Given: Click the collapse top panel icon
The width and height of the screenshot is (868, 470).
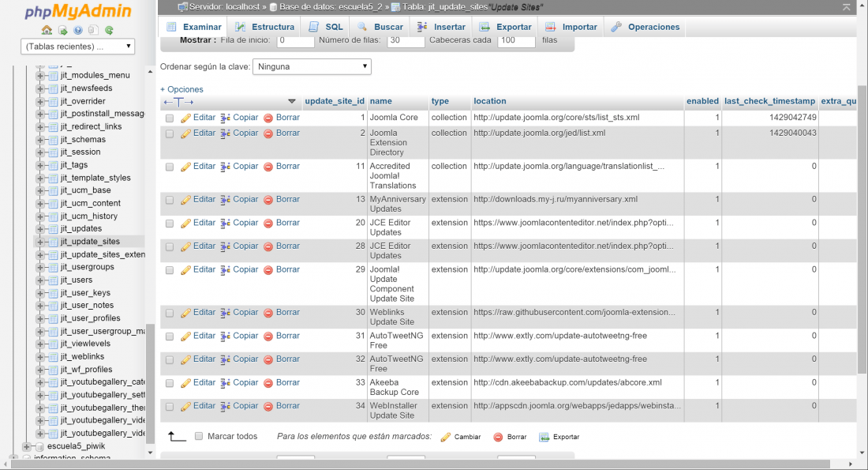Looking at the screenshot, I should (x=847, y=7).
